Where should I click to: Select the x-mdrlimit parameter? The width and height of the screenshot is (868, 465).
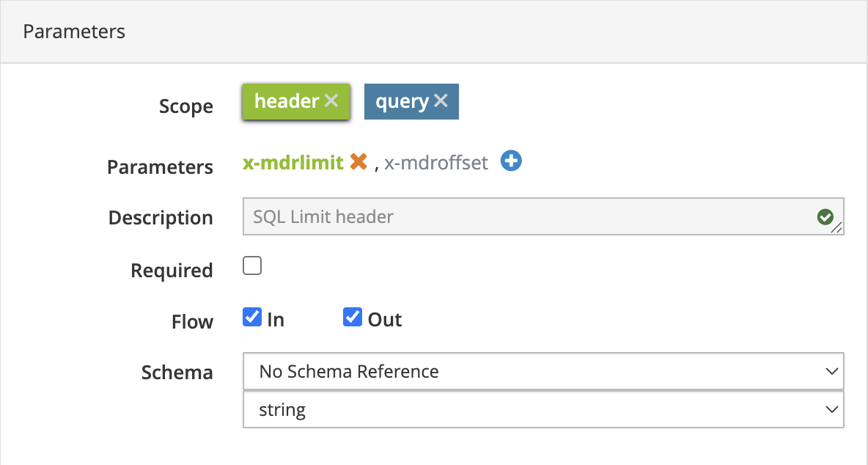pyautogui.click(x=293, y=163)
